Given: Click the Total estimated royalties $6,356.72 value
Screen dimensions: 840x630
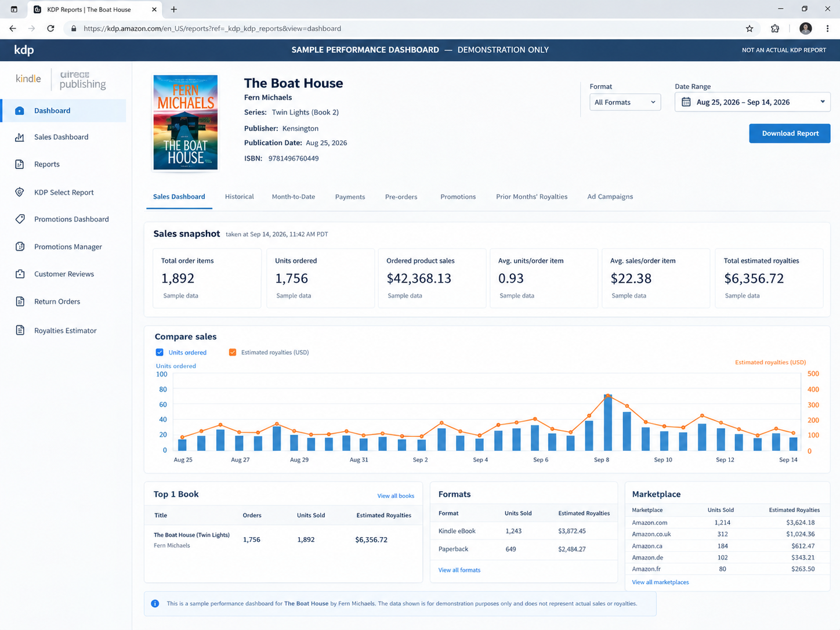Looking at the screenshot, I should [754, 278].
